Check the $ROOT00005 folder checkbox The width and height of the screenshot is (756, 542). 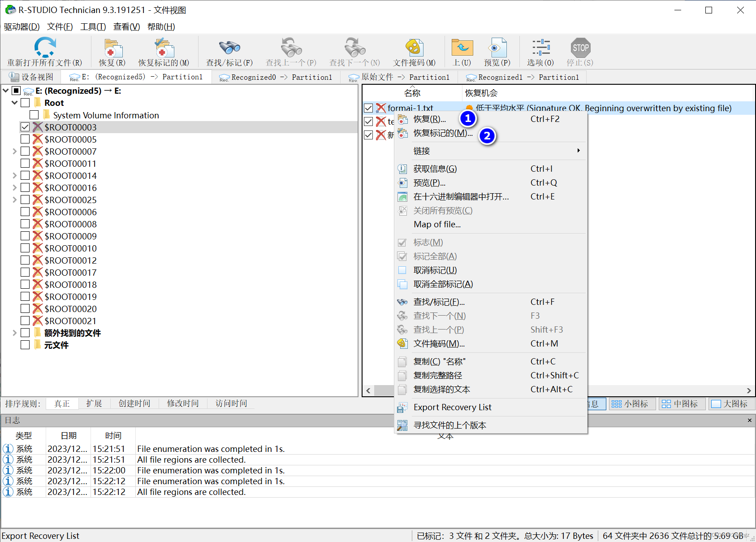[x=25, y=139]
